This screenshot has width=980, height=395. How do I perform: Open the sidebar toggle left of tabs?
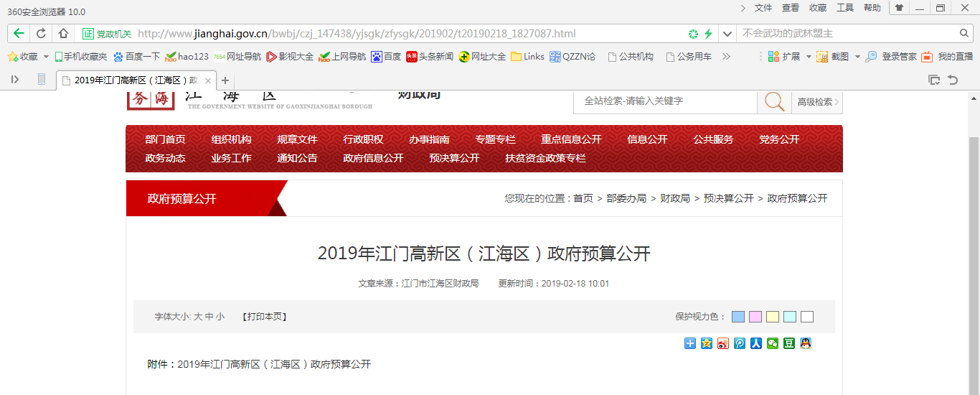coord(15,80)
